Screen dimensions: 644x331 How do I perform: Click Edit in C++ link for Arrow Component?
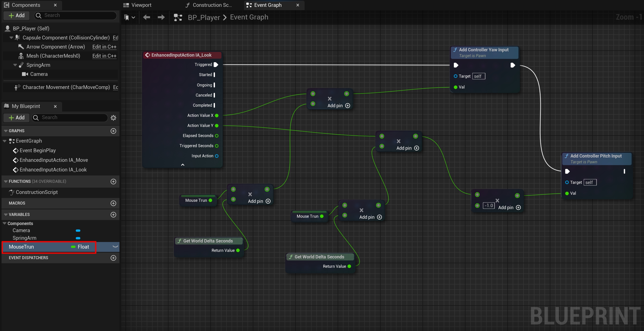click(104, 47)
